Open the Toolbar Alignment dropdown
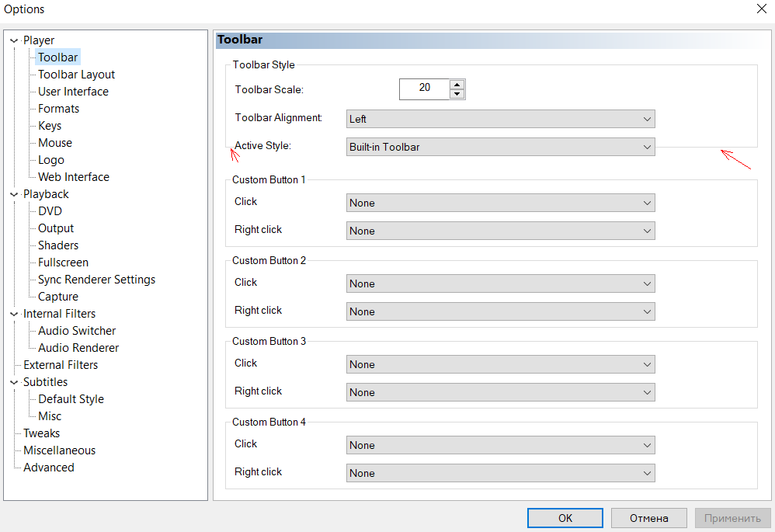The image size is (775, 532). point(500,119)
